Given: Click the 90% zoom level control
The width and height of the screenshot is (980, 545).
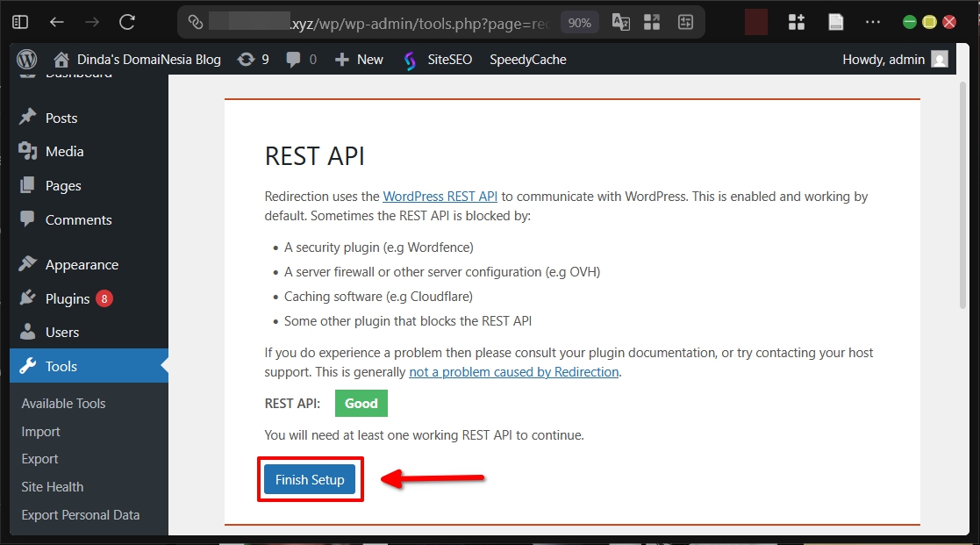Looking at the screenshot, I should click(579, 21).
